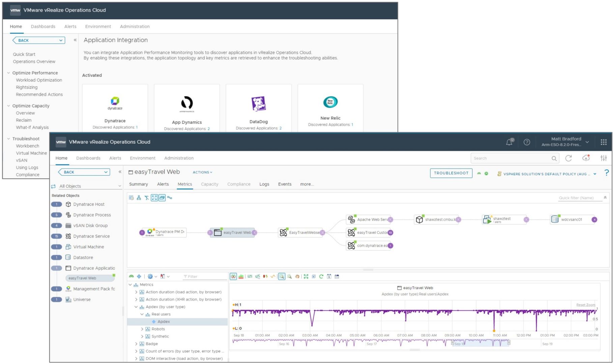
Task: Toggle the fit-to-view button in topology toolbar
Action: (x=154, y=198)
